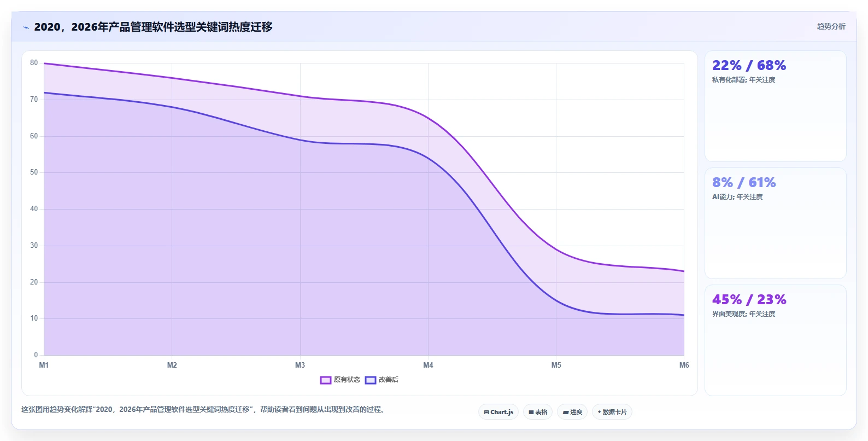This screenshot has height=441, width=868.
Task: Open the 私有化部署 22% / 68% card
Action: 775,106
